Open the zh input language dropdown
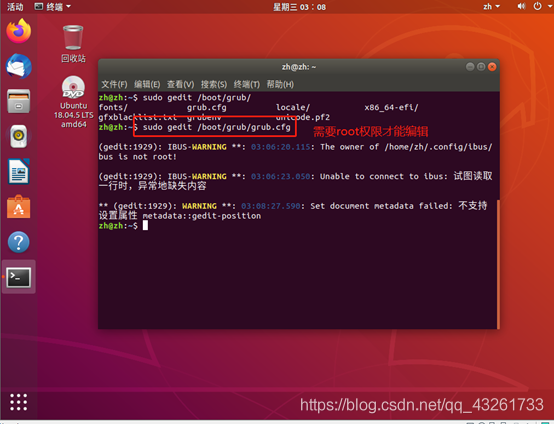 click(491, 6)
